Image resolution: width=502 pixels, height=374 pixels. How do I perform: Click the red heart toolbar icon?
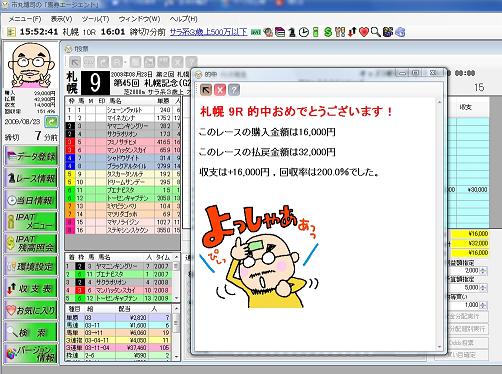coord(364,32)
